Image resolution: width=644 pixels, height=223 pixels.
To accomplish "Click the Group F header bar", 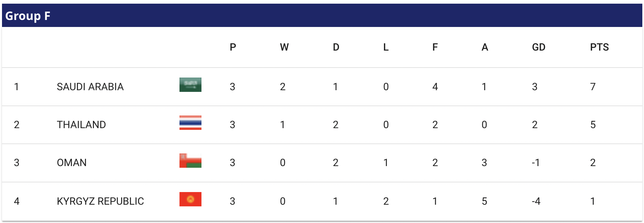I will (x=322, y=15).
